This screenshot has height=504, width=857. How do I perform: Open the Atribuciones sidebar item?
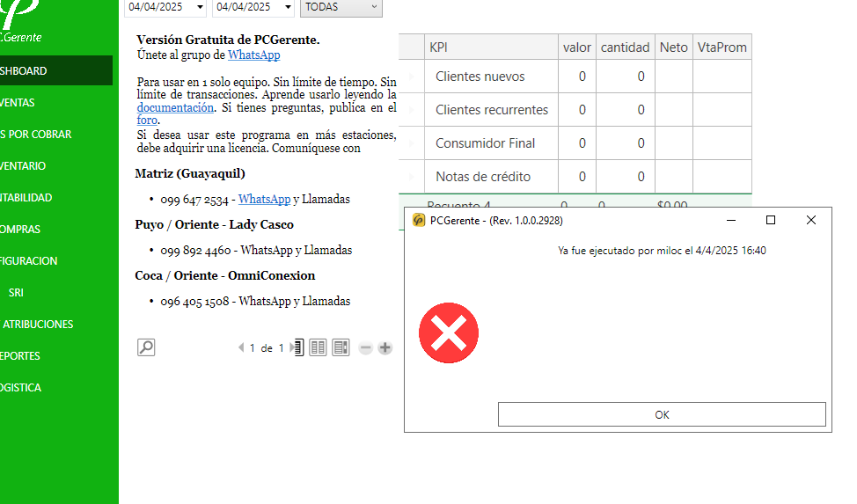(x=56, y=325)
